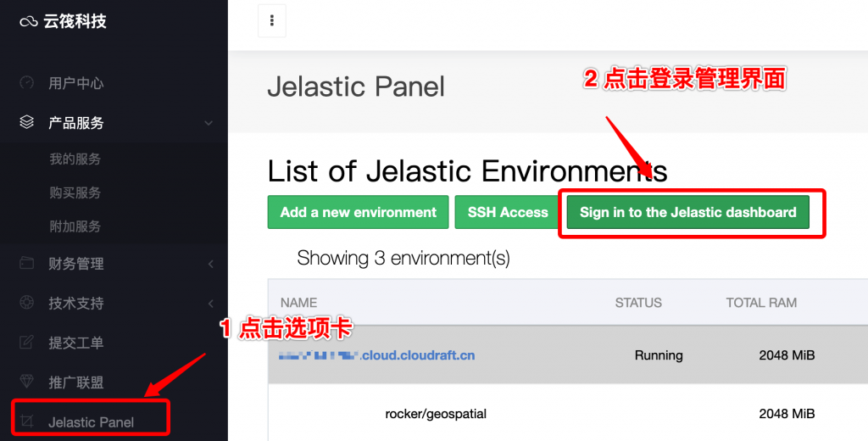Click the 用户中心 dashboard icon
868x441 pixels.
pos(27,83)
